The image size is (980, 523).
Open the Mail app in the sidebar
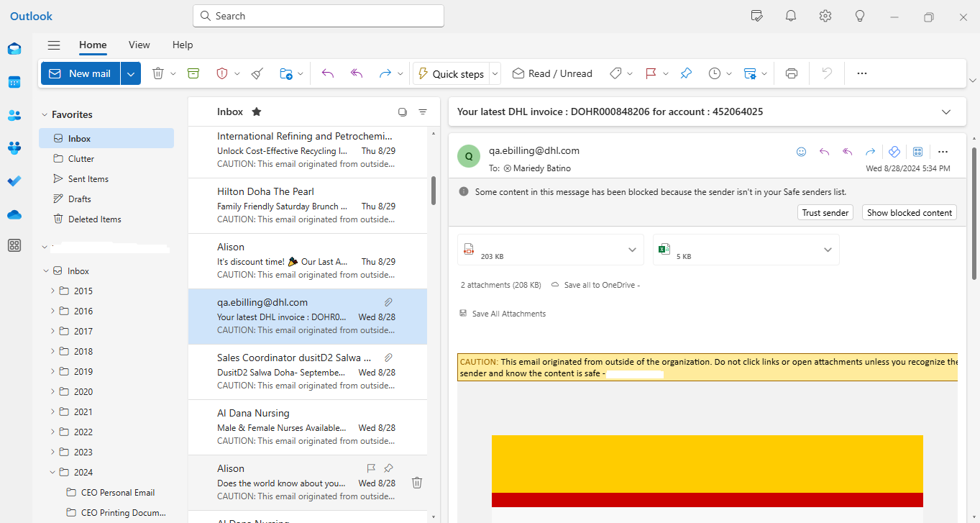pyautogui.click(x=14, y=49)
